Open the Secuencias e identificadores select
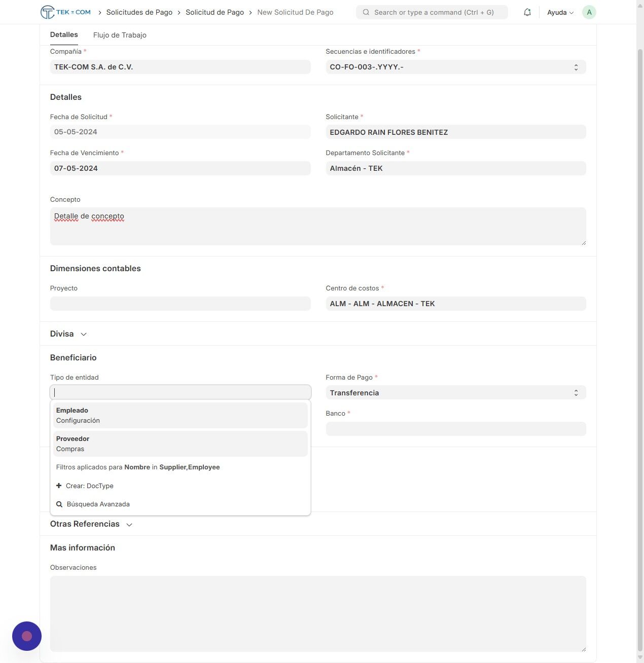The width and height of the screenshot is (644, 663). [455, 67]
